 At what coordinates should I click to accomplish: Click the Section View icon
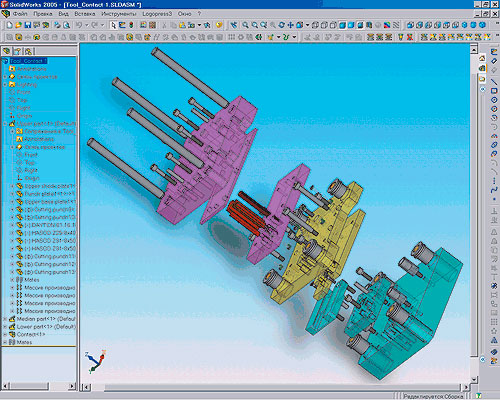click(x=369, y=25)
